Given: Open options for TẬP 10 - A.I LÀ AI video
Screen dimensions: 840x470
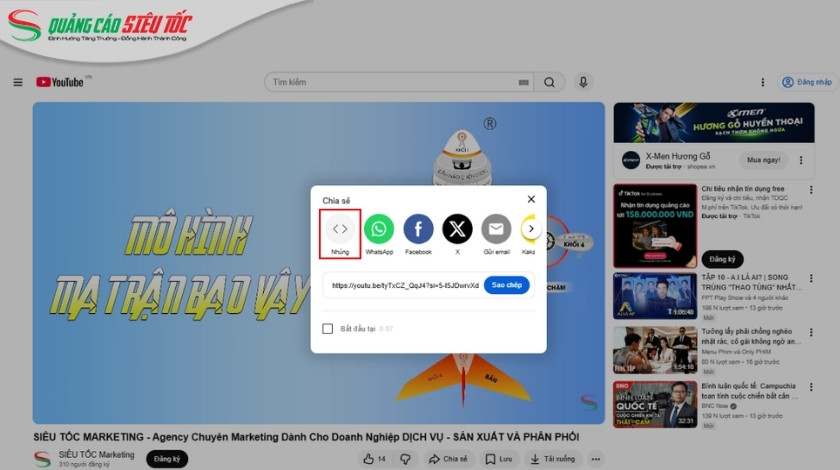Looking at the screenshot, I should [811, 278].
